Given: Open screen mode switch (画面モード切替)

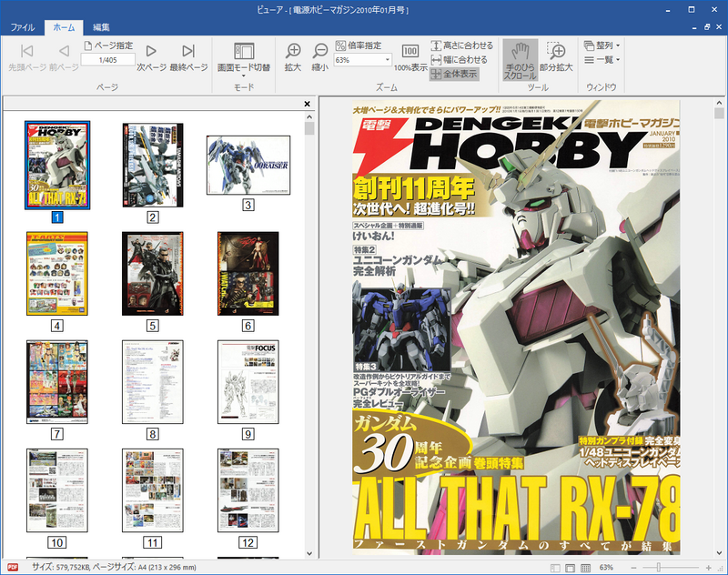Looking at the screenshot, I should [x=244, y=59].
